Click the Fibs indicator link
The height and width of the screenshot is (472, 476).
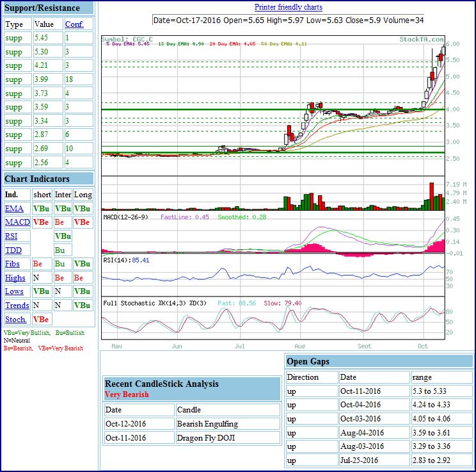(x=12, y=264)
